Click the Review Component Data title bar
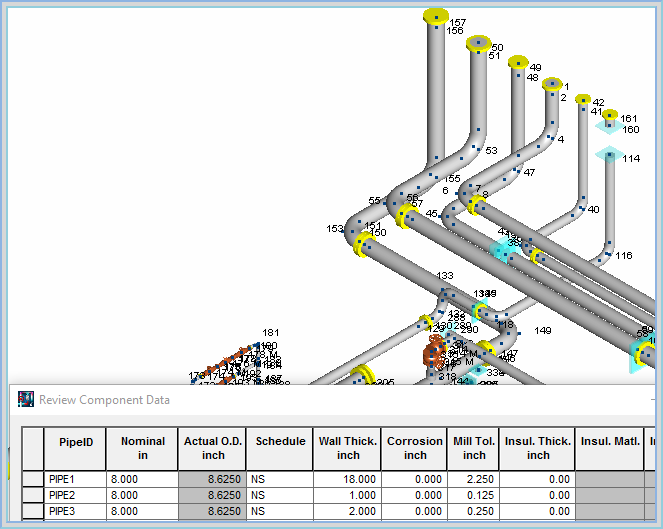The height and width of the screenshot is (529, 663). click(332, 400)
